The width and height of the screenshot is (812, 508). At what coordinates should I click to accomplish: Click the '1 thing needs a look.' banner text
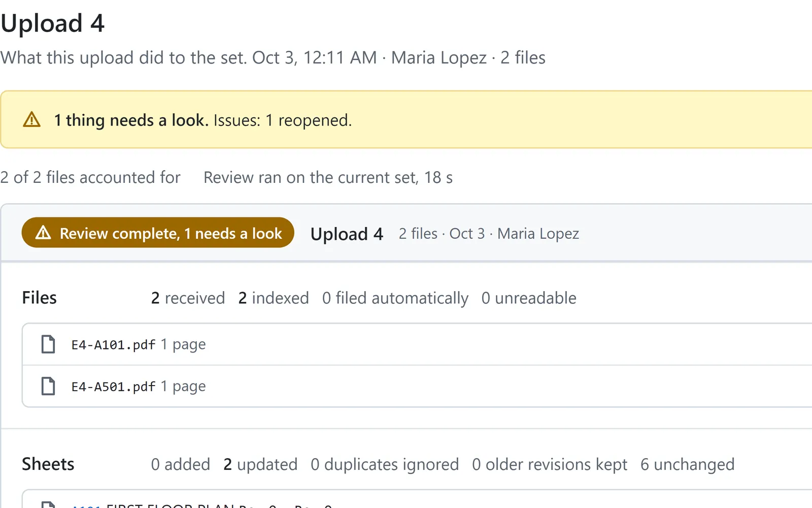point(131,120)
